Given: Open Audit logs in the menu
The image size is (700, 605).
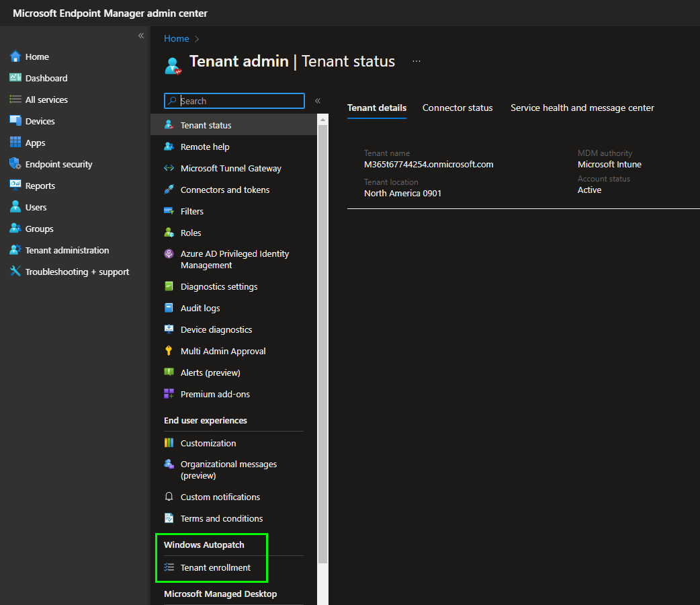Looking at the screenshot, I should pyautogui.click(x=200, y=308).
